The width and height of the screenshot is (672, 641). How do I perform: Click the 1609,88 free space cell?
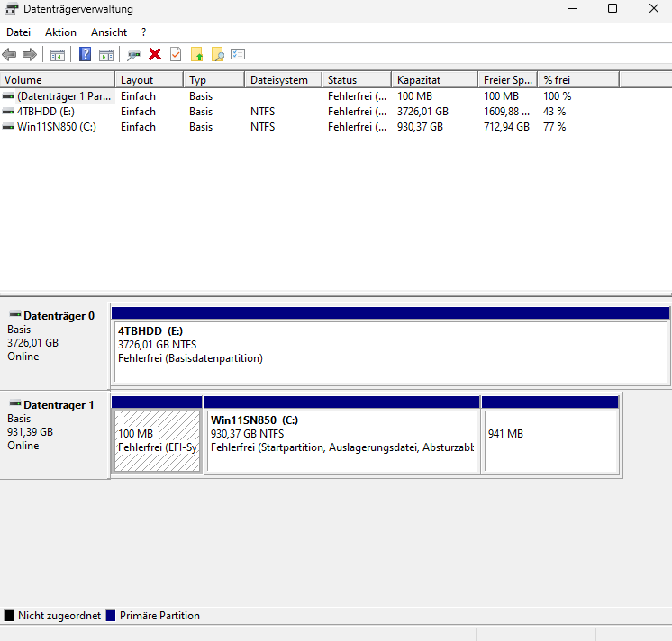[506, 112]
